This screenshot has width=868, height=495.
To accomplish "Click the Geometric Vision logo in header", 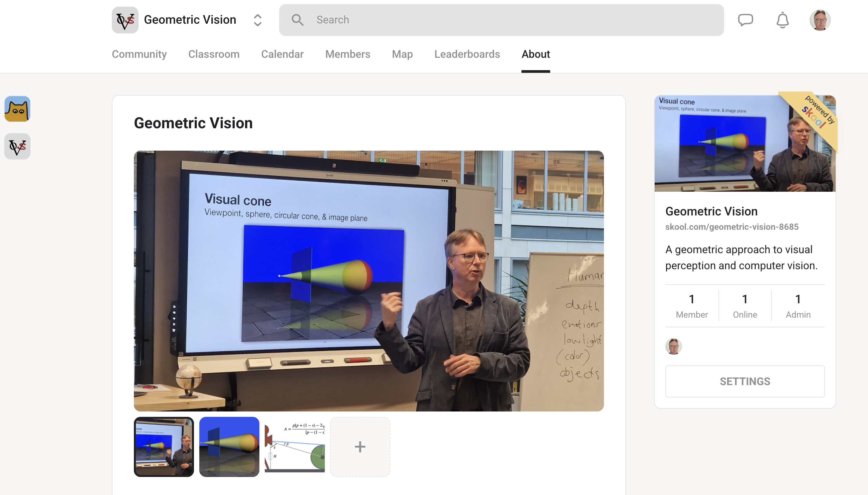I will pyautogui.click(x=125, y=20).
